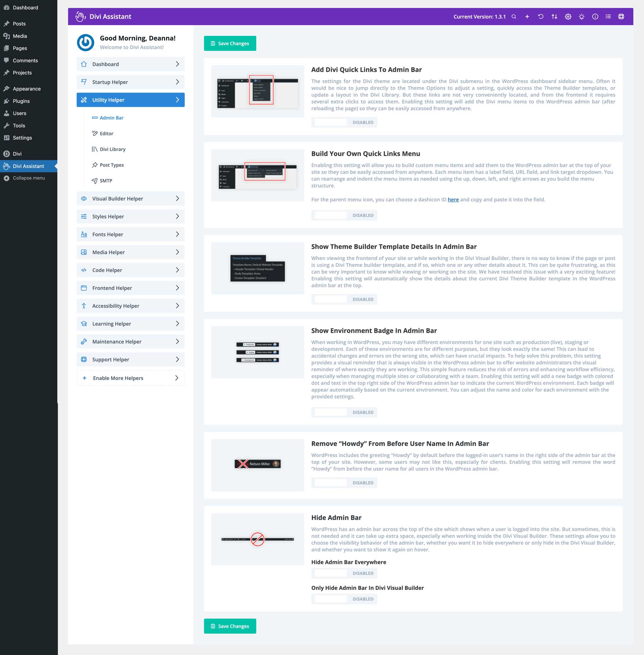Open the settings gear in the Divi Assistant header
This screenshot has width=644, height=655.
click(x=568, y=16)
